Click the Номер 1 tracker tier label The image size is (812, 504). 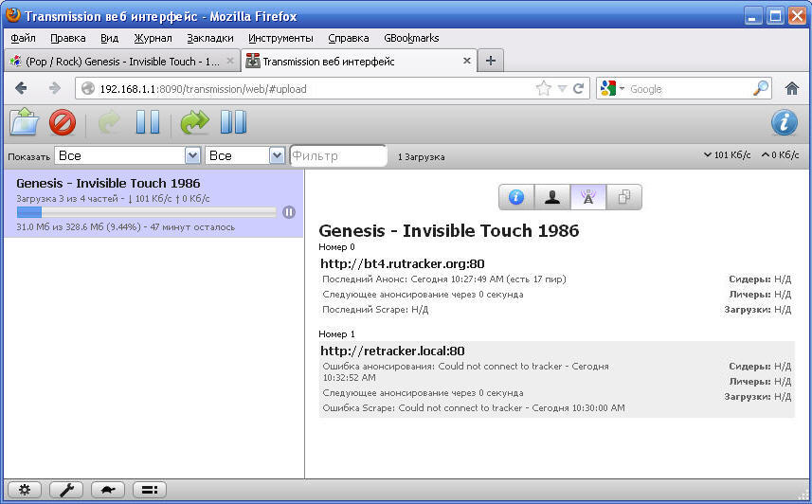[x=336, y=334]
